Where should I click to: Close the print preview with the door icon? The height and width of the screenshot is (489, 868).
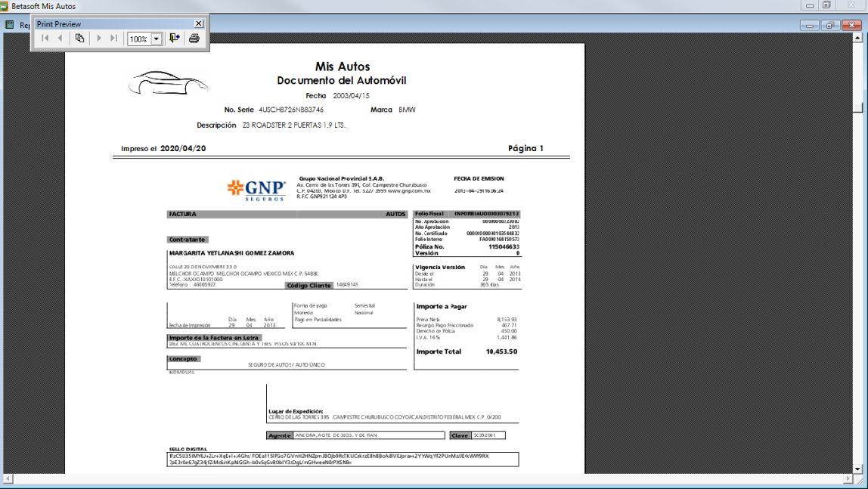pyautogui.click(x=175, y=39)
